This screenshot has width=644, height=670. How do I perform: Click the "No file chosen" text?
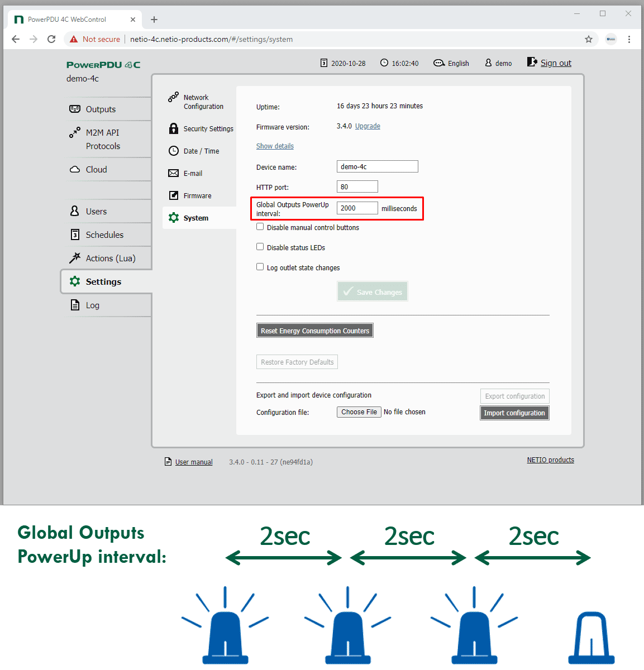click(404, 412)
